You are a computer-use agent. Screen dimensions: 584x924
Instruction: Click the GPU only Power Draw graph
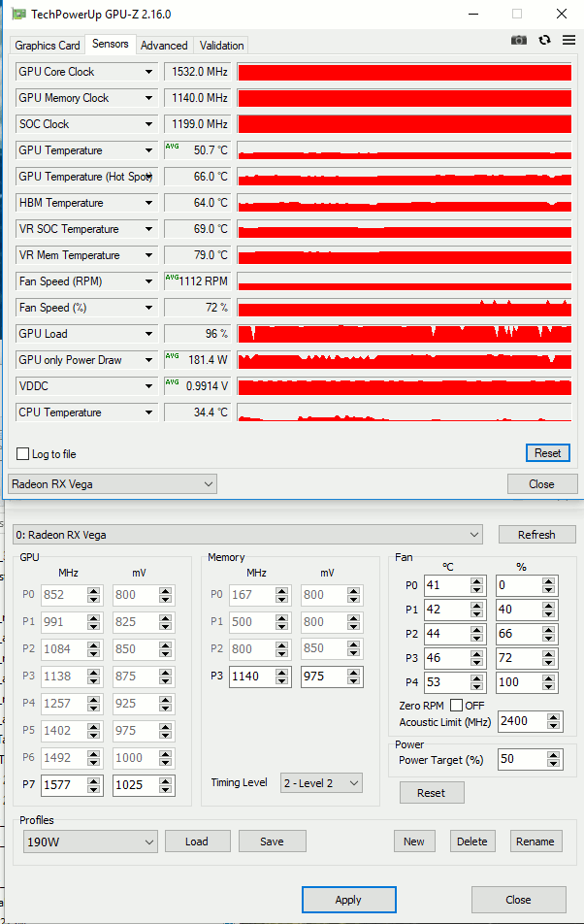point(405,360)
